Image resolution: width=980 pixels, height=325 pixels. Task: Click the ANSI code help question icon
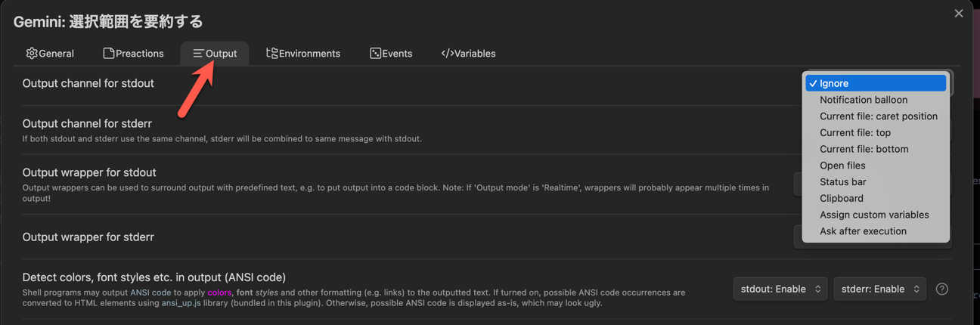point(941,289)
